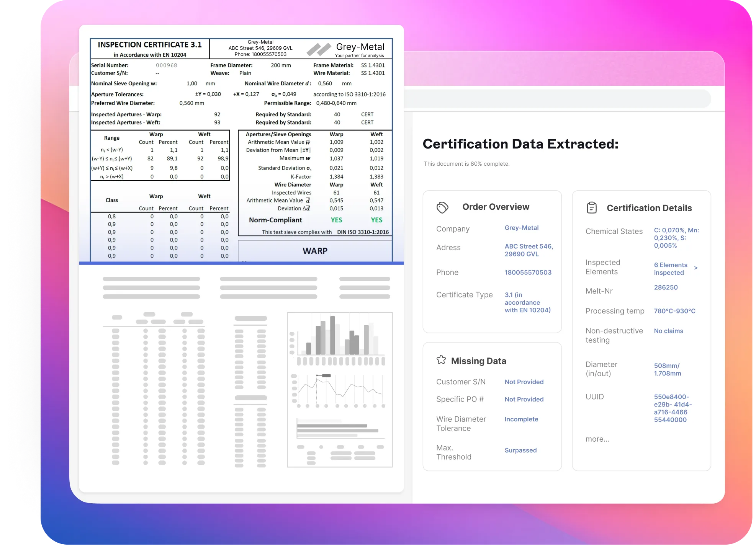Click the Missing Data card title
Image resolution: width=756 pixels, height=545 pixels.
pyautogui.click(x=478, y=361)
